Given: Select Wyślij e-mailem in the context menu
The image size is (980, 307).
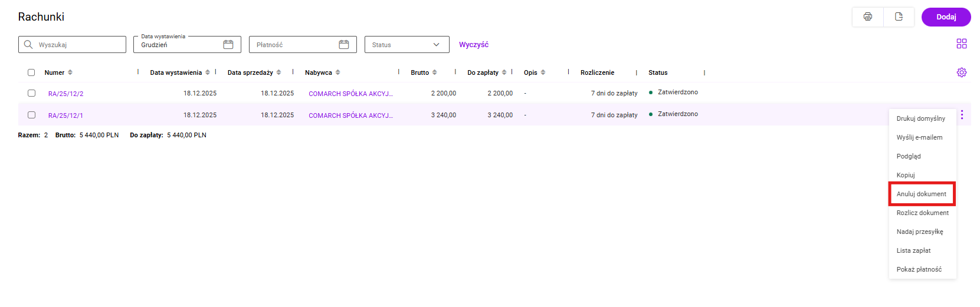Looking at the screenshot, I should (919, 137).
